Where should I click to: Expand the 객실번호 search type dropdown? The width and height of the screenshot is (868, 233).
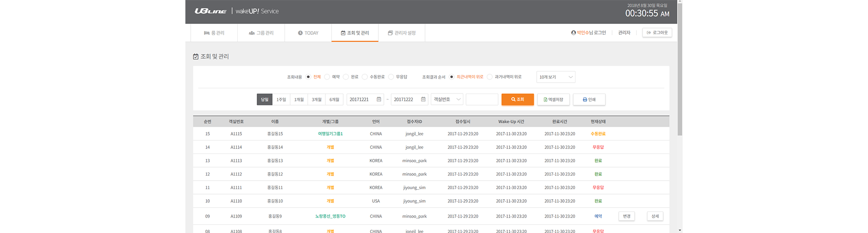point(447,99)
